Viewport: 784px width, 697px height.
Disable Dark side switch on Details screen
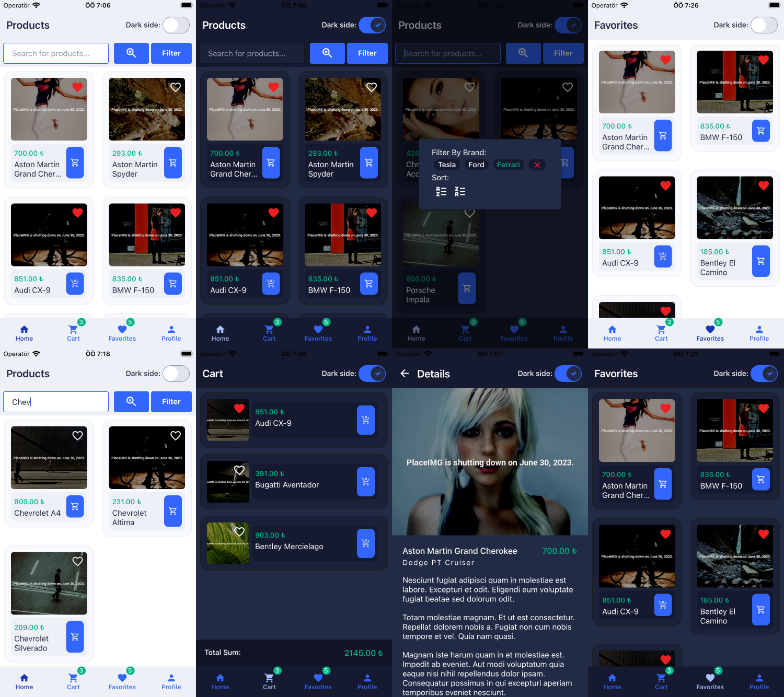click(568, 374)
